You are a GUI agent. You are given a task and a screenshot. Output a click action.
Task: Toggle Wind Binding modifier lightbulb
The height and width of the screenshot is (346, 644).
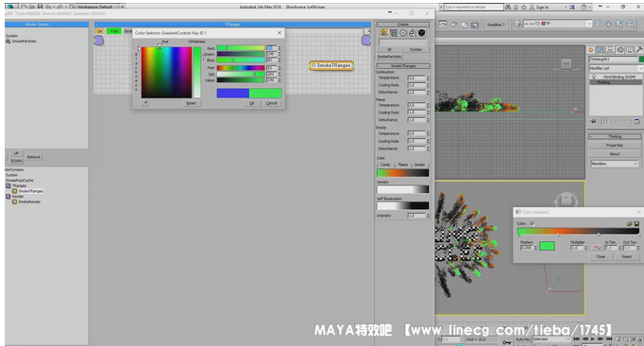tap(594, 77)
